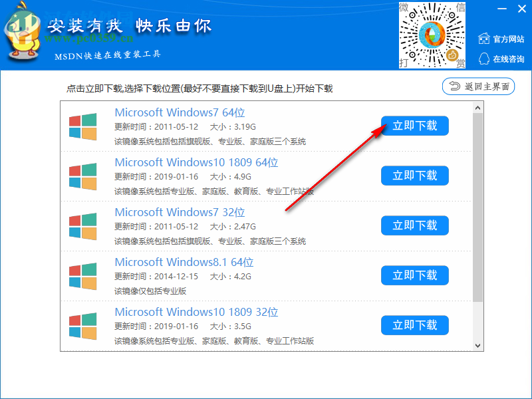Viewport: 532px width, 399px height.
Task: Click the back arrow inside 返回主界面
Action: [x=455, y=86]
